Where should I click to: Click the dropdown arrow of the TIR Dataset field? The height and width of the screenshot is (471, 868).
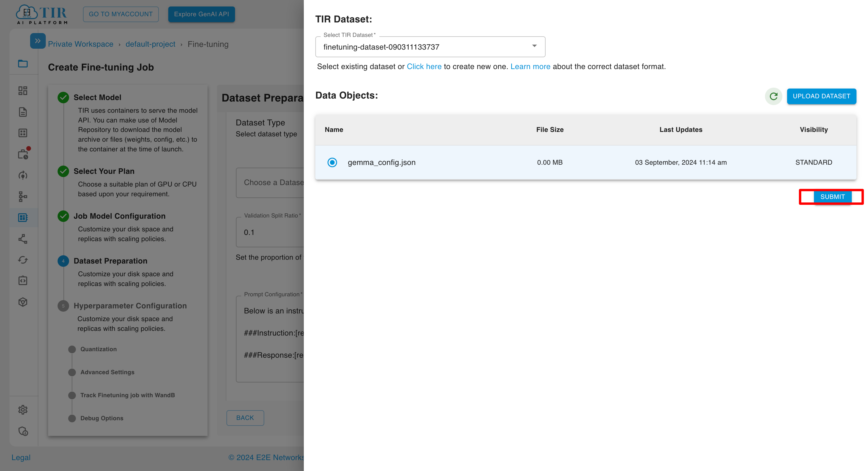pos(534,46)
